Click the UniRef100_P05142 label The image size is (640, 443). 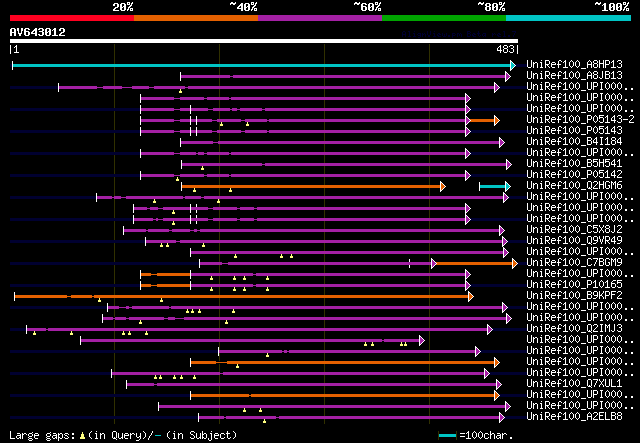[574, 174]
